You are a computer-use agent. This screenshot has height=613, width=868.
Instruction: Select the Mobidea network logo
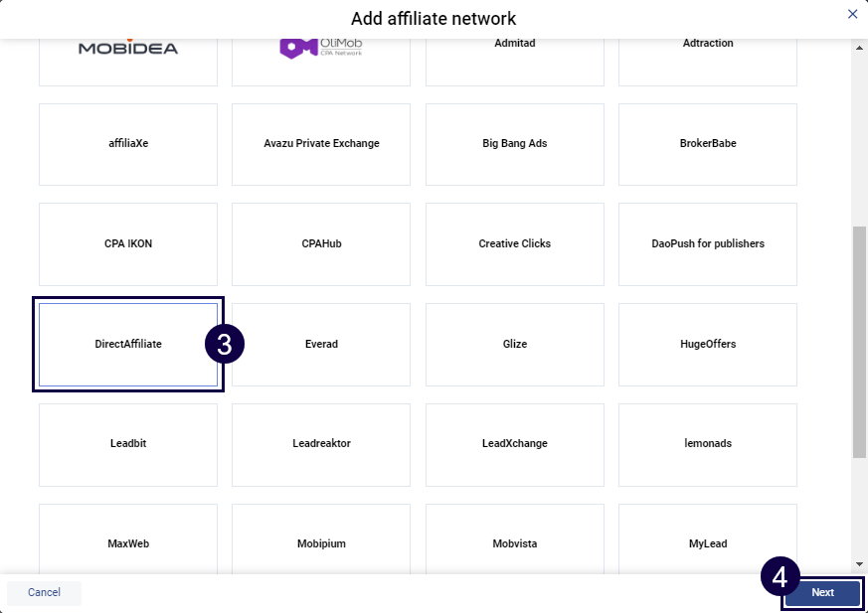(127, 46)
